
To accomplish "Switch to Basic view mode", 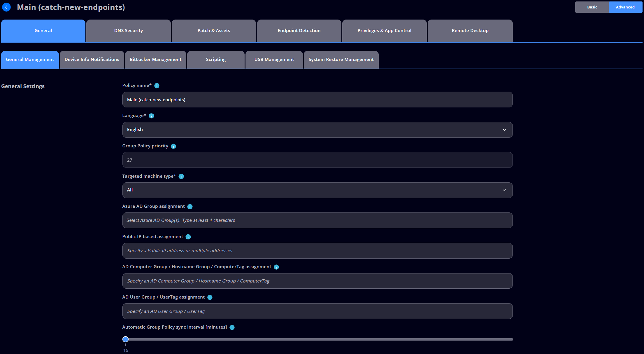I will tap(592, 7).
